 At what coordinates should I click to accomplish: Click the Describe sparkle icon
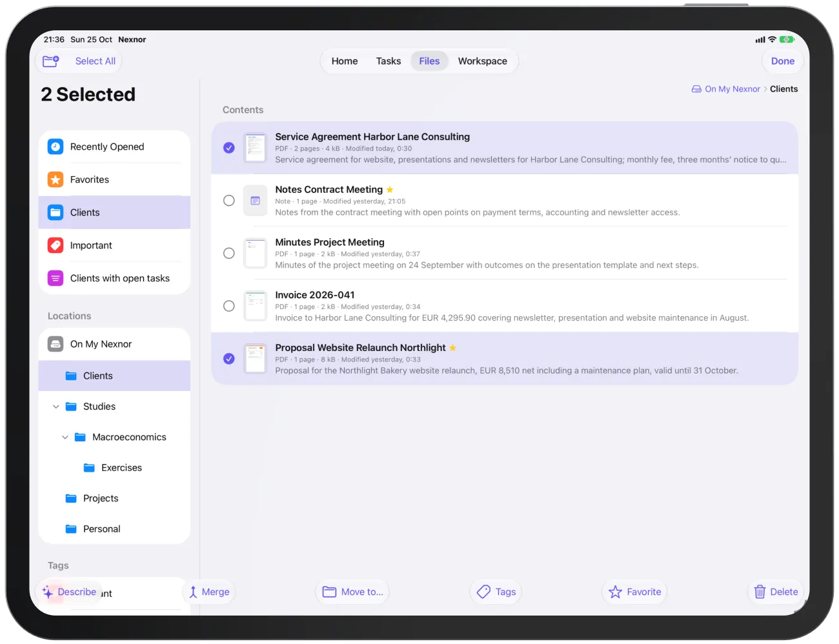click(48, 592)
